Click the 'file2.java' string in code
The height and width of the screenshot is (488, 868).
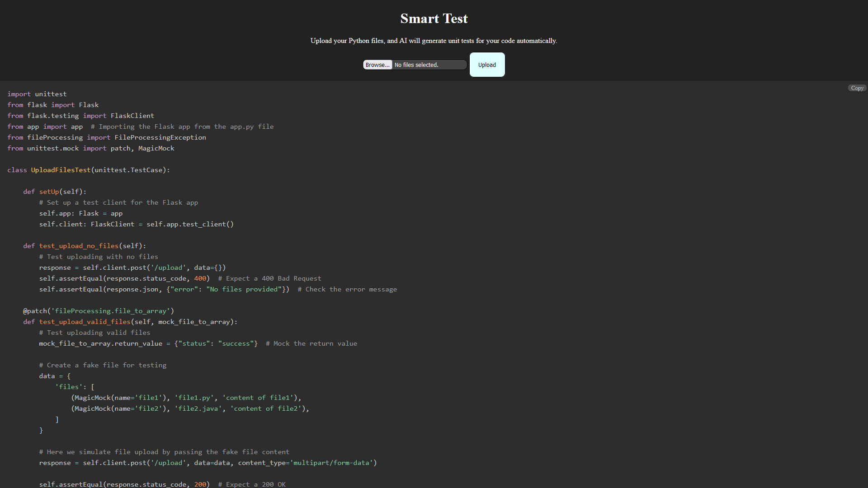pos(199,408)
